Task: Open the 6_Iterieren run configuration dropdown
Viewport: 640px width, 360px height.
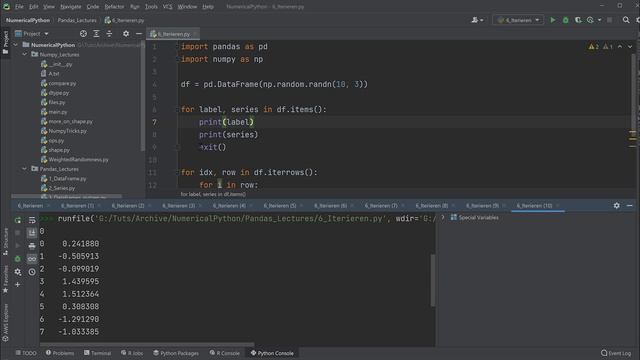Action: (518, 20)
